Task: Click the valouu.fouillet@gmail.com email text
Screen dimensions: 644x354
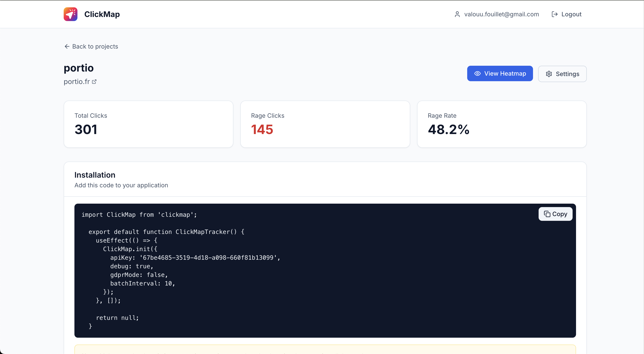Action: 502,14
